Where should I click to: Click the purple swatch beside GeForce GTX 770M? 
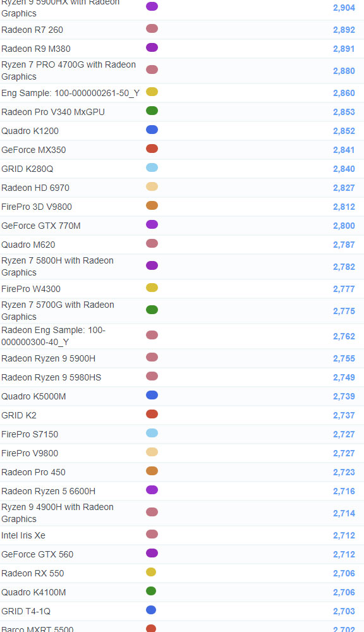[152, 224]
